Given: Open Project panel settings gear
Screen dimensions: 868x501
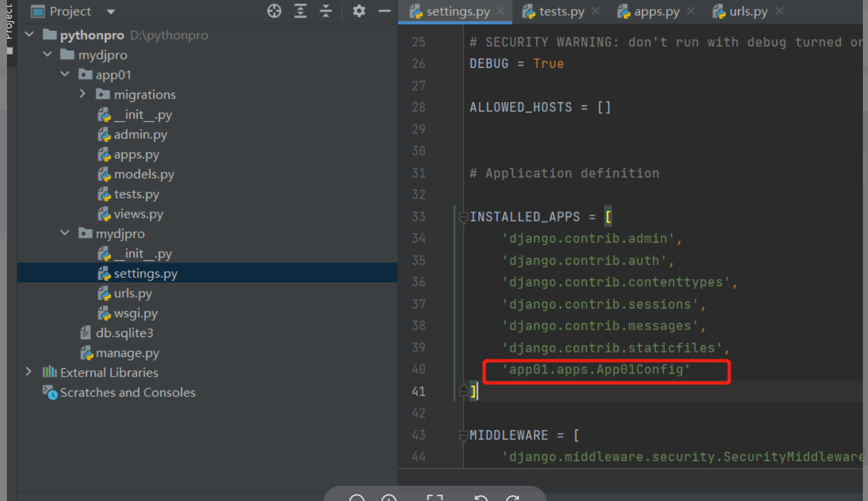Looking at the screenshot, I should point(359,11).
